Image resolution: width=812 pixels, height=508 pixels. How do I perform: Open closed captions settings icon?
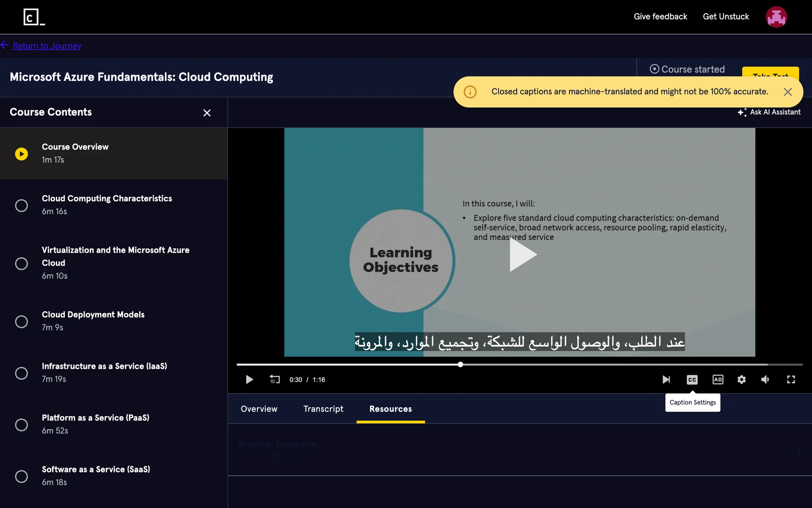[692, 379]
